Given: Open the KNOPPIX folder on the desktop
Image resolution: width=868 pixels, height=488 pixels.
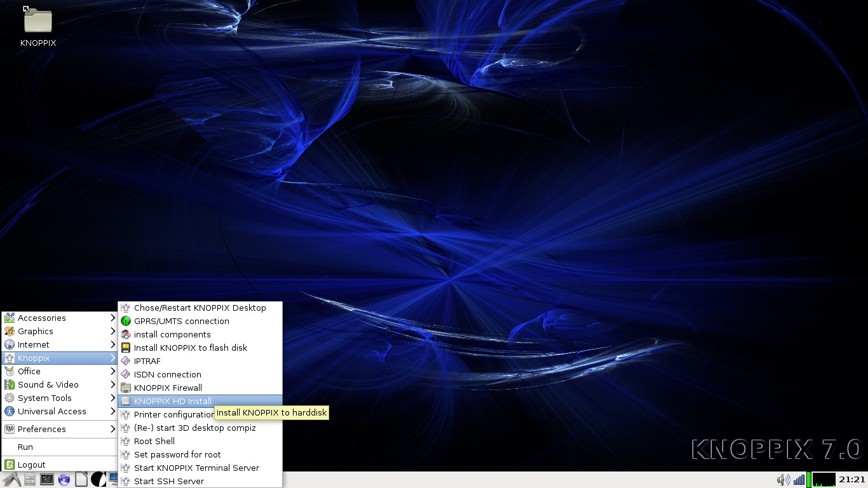Looking at the screenshot, I should [38, 27].
